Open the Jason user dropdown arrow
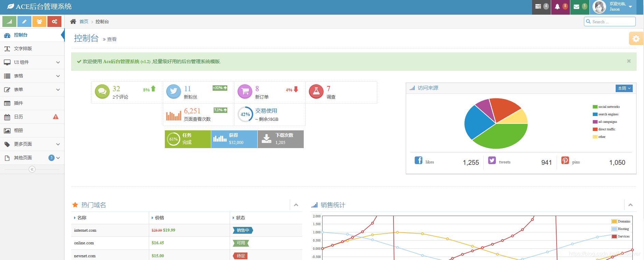Viewport: 644px width, 260px height. (x=630, y=7)
